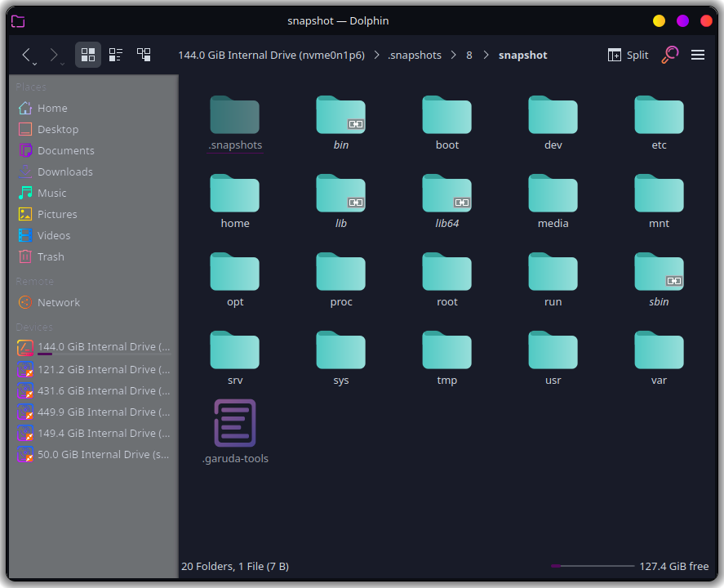Viewport: 724px width, 588px height.
Task: Switch to Compact view mode
Action: click(116, 55)
